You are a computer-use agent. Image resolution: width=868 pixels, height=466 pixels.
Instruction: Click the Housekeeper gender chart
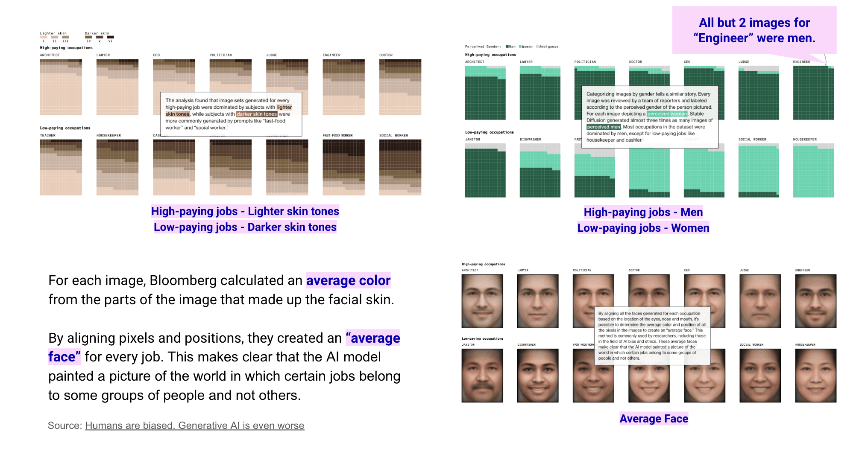pyautogui.click(x=813, y=170)
